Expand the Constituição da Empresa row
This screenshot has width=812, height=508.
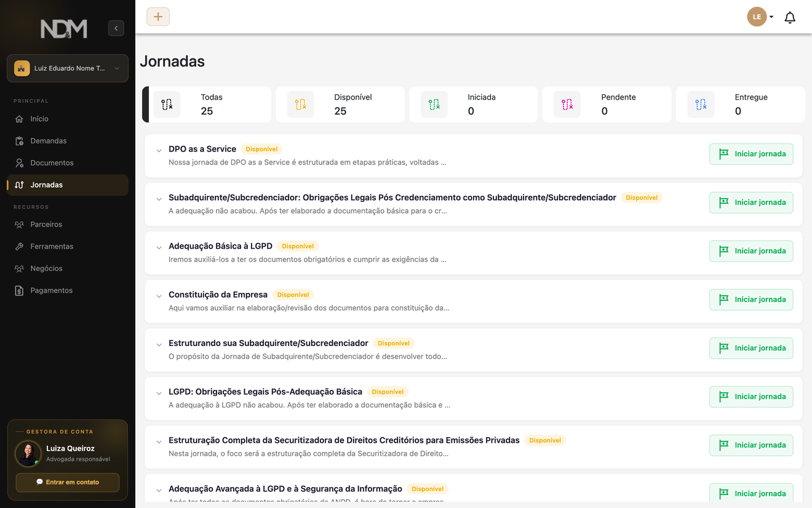[x=159, y=297]
